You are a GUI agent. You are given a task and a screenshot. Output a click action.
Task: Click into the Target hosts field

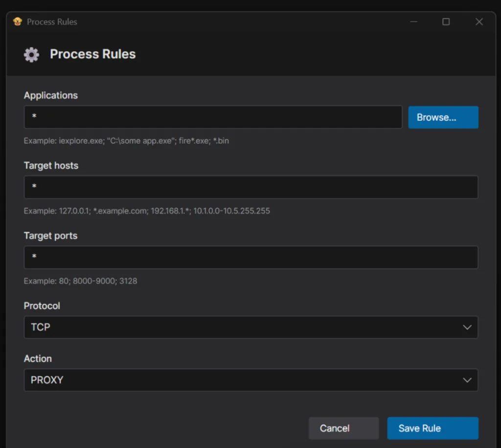tap(250, 187)
